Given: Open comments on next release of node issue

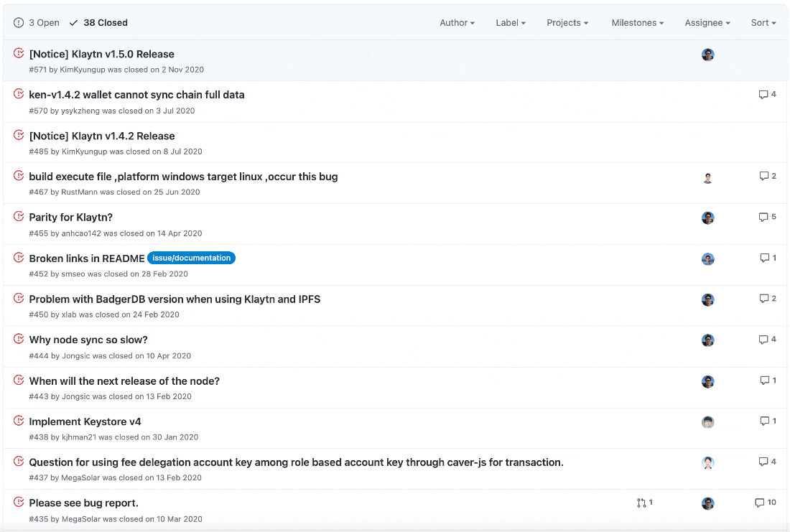Looking at the screenshot, I should pos(768,380).
